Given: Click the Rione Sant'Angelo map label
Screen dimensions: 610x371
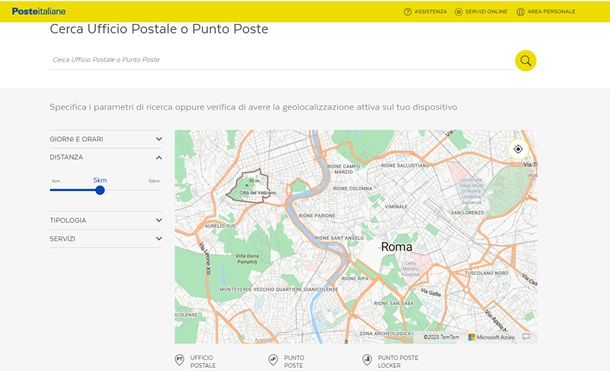Looking at the screenshot, I should 339,238.
